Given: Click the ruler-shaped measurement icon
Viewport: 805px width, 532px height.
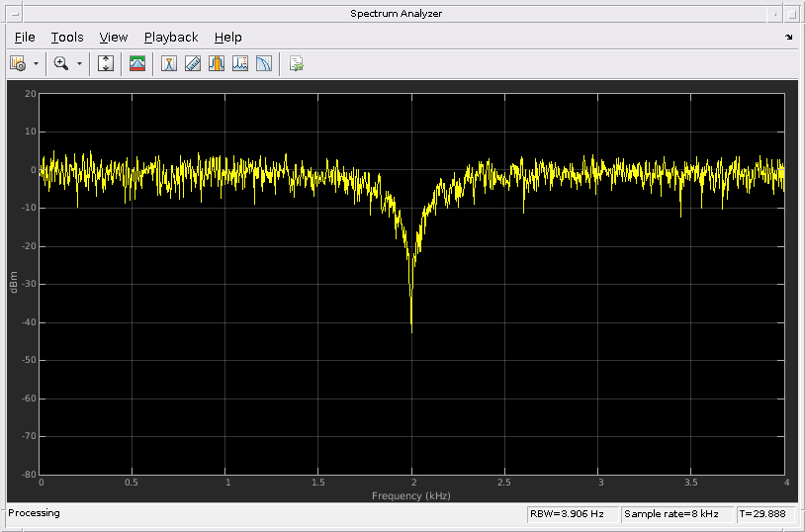Looking at the screenshot, I should (193, 63).
